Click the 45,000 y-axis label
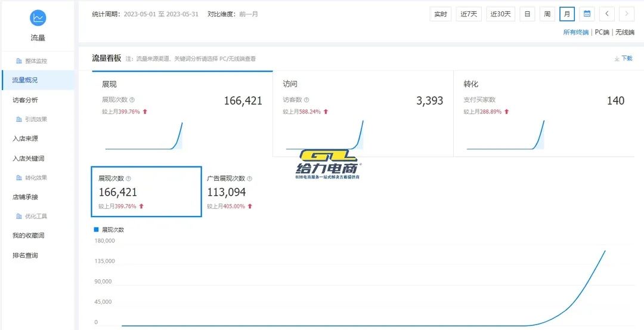 (x=103, y=301)
